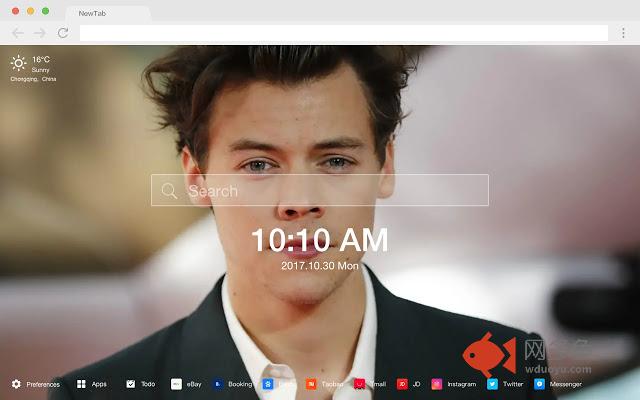
Task: Open the Apps grid icon
Action: point(81,384)
